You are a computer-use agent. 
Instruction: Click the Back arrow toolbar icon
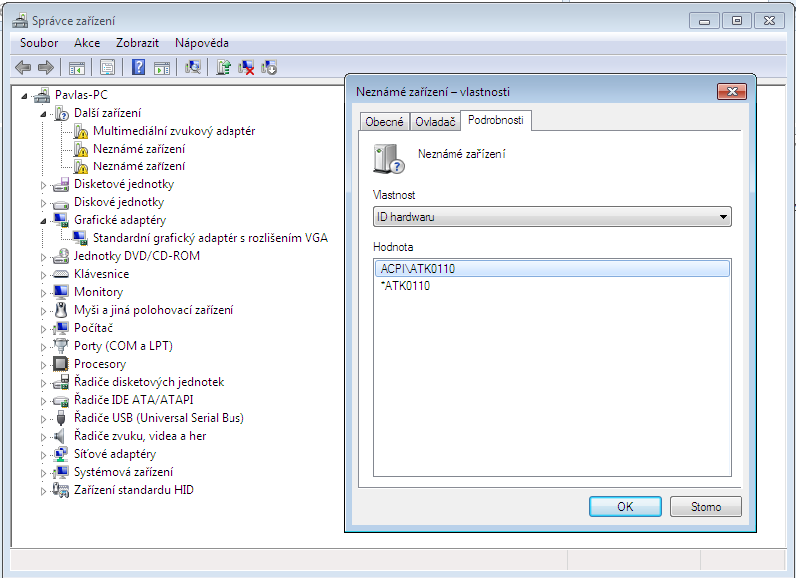pos(23,67)
